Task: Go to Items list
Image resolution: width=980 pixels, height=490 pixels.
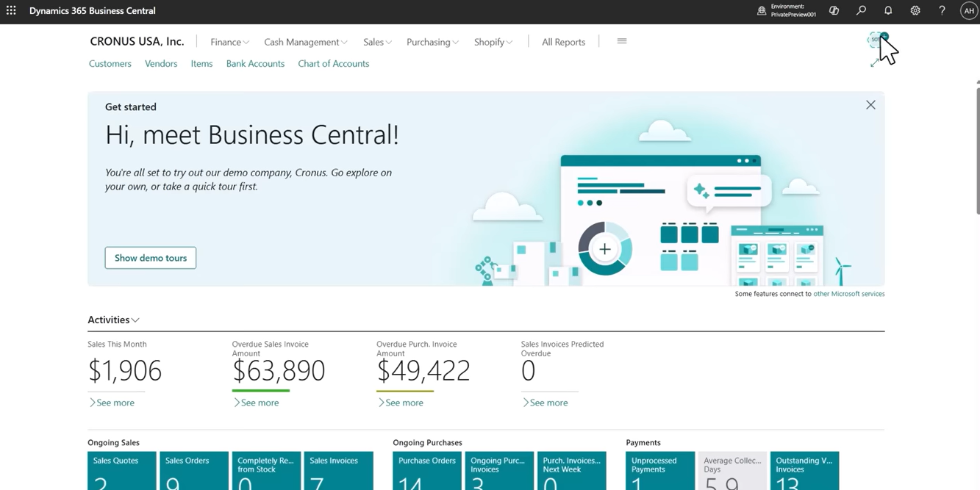Action: (201, 64)
